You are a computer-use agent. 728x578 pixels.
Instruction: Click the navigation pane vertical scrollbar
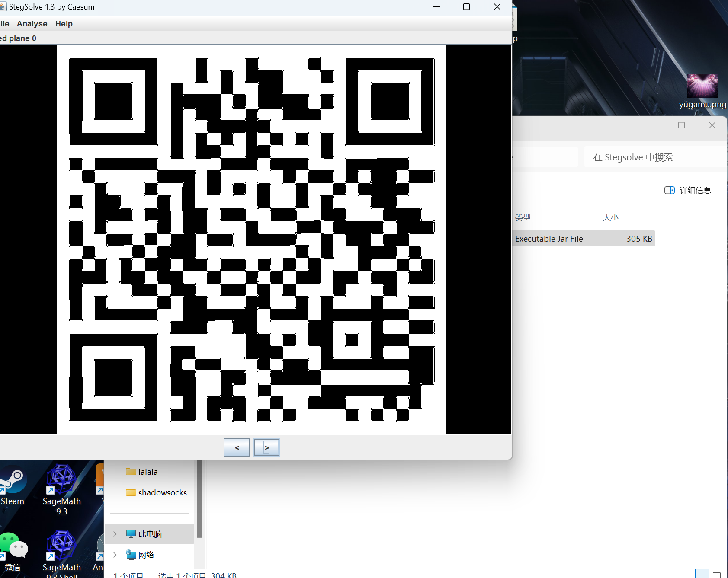pos(199,499)
